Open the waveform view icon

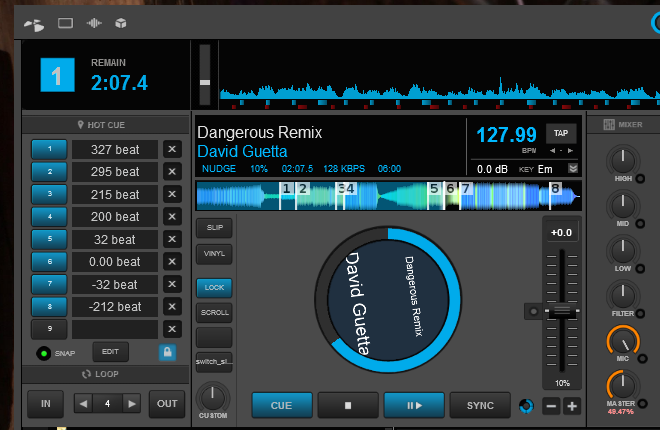point(94,23)
